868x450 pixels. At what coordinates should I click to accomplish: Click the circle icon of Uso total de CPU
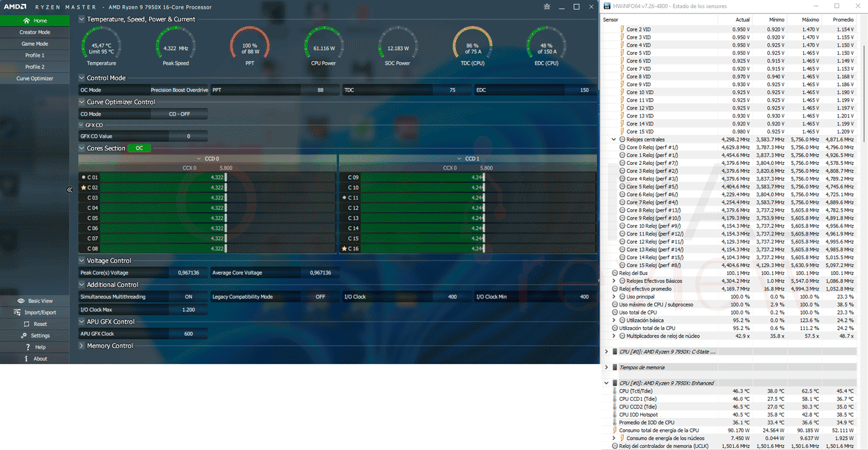(x=615, y=312)
